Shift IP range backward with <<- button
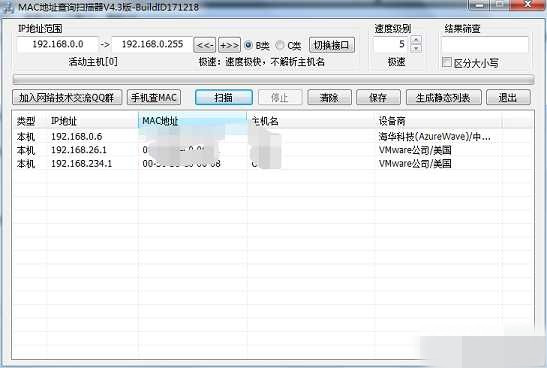This screenshot has height=368, width=547. coord(204,45)
